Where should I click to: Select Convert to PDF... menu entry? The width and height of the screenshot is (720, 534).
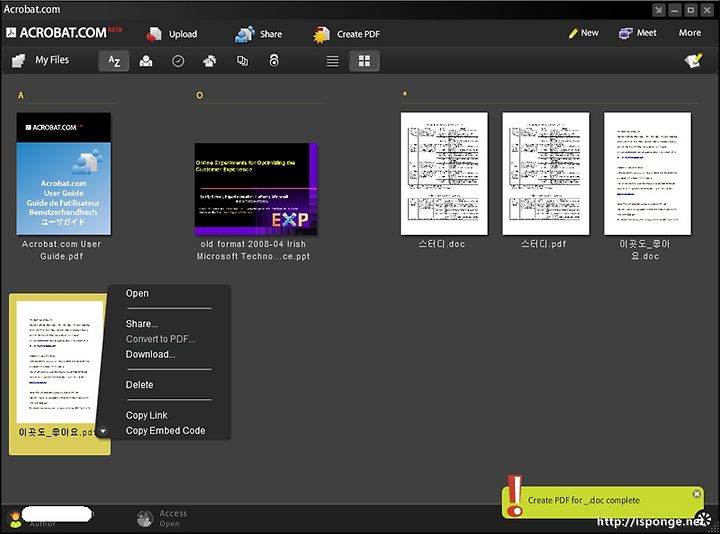click(160, 339)
